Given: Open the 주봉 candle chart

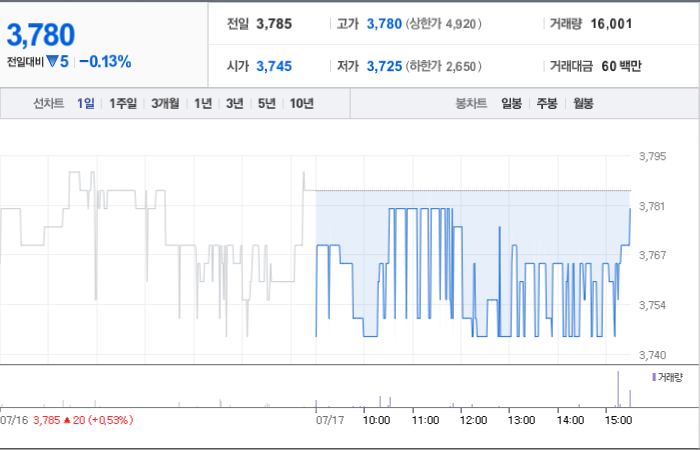Looking at the screenshot, I should (547, 104).
